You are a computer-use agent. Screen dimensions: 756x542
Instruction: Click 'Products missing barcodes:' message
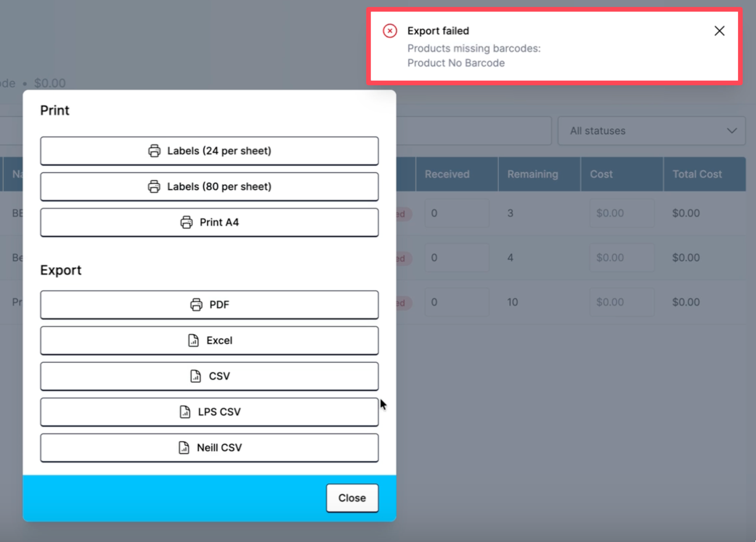(474, 48)
